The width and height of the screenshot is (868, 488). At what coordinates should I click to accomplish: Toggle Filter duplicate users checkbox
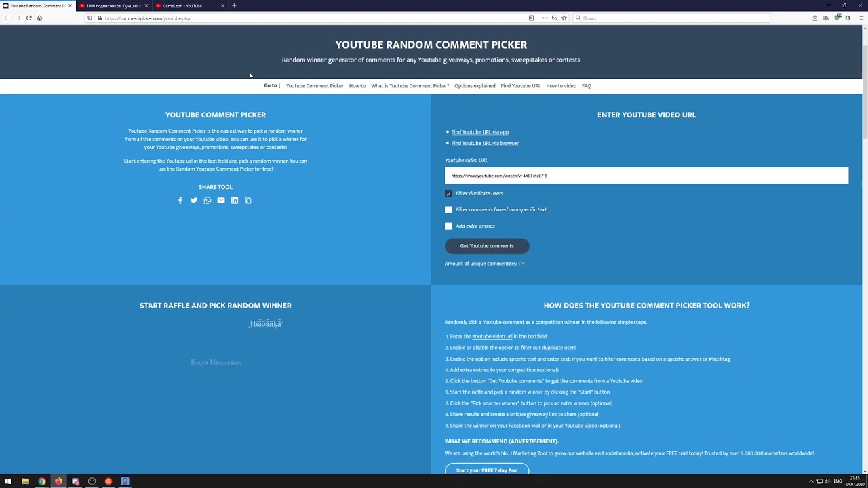(x=448, y=194)
